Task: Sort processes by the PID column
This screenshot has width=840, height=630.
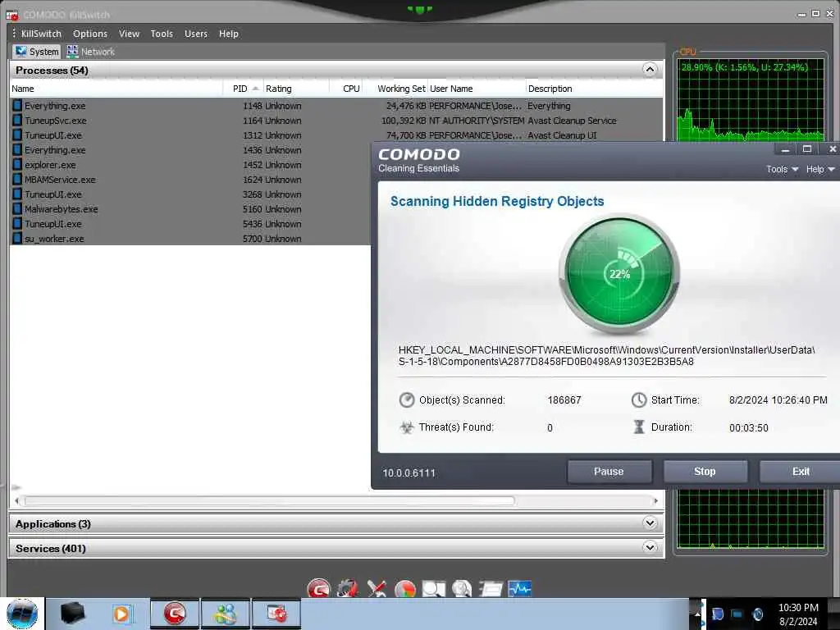Action: coord(244,89)
